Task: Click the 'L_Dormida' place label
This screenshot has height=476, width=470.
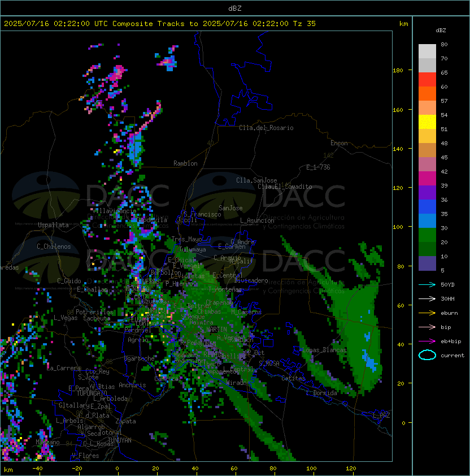Action: coord(321,393)
